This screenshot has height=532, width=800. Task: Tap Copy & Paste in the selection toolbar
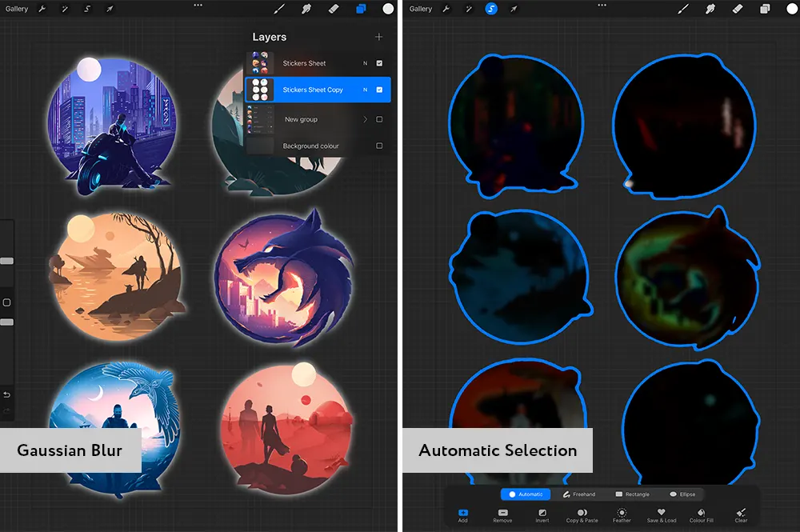pos(582,516)
